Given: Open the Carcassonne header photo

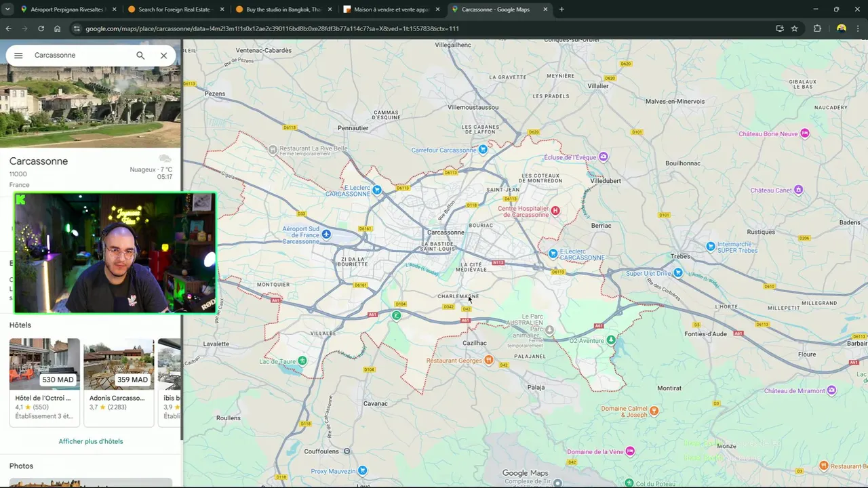Looking at the screenshot, I should pyautogui.click(x=90, y=106).
